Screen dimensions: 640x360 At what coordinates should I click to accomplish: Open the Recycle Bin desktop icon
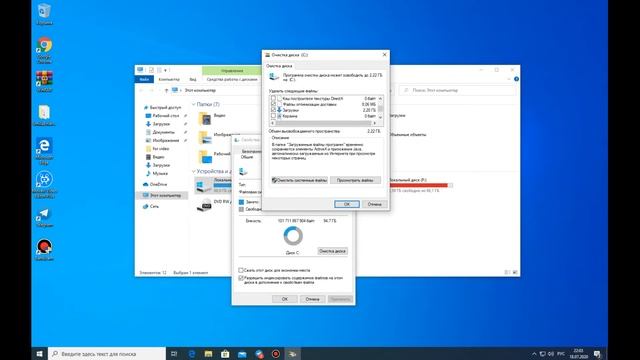pyautogui.click(x=44, y=14)
